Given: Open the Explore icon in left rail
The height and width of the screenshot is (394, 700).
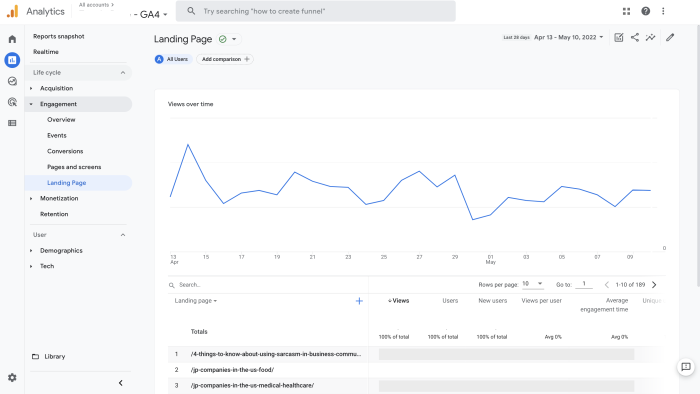Looking at the screenshot, I should [12, 81].
